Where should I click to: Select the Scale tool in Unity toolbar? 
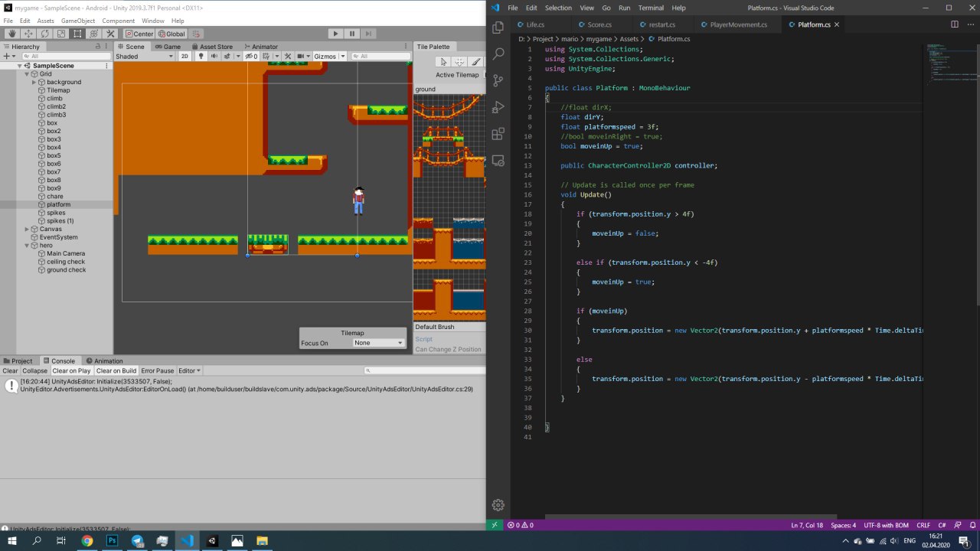[x=61, y=34]
